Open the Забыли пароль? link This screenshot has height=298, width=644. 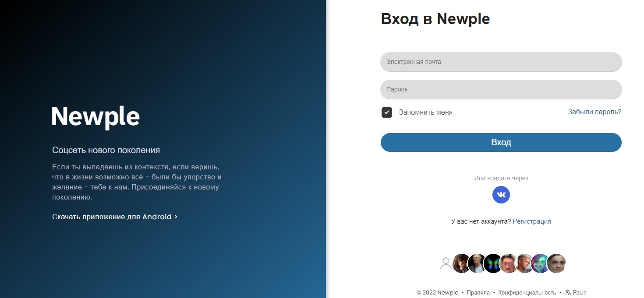click(594, 112)
